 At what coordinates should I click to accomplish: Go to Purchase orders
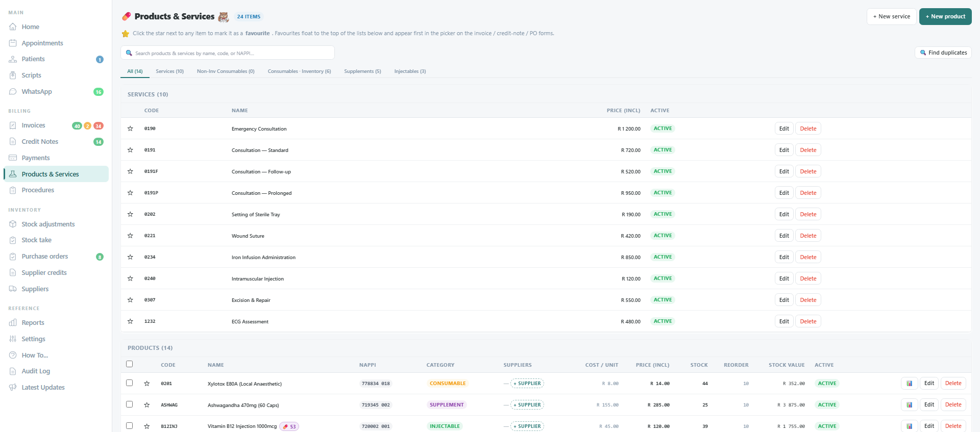click(56, 257)
